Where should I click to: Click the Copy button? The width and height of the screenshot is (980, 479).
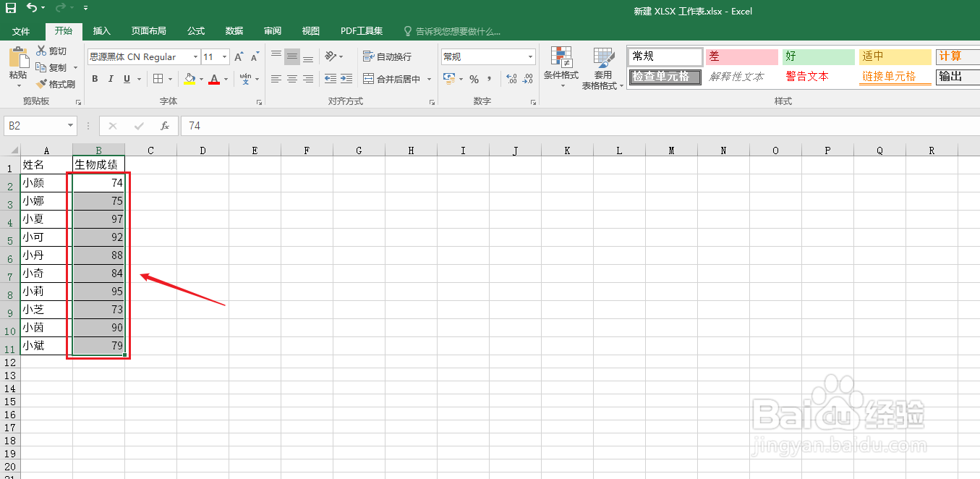click(51, 67)
